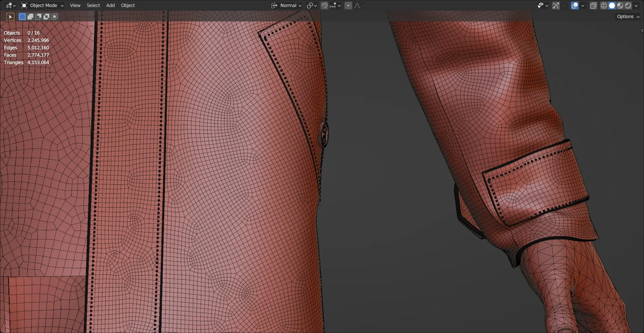This screenshot has height=333, width=644.
Task: Expand the Options dropdown
Action: pos(628,16)
